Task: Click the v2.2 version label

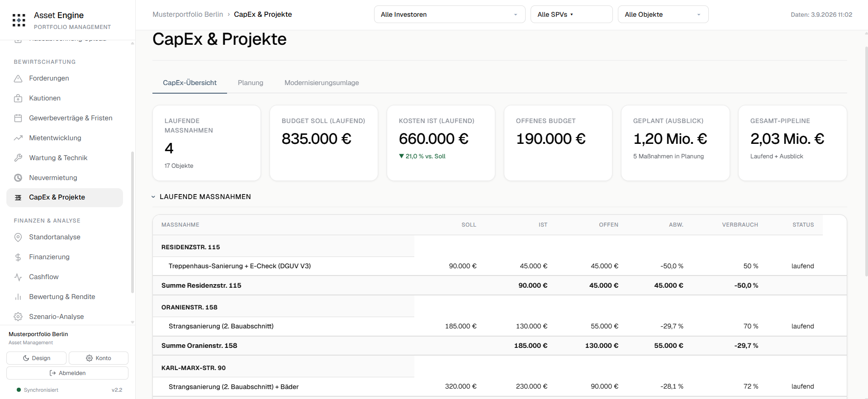Action: coord(117,390)
